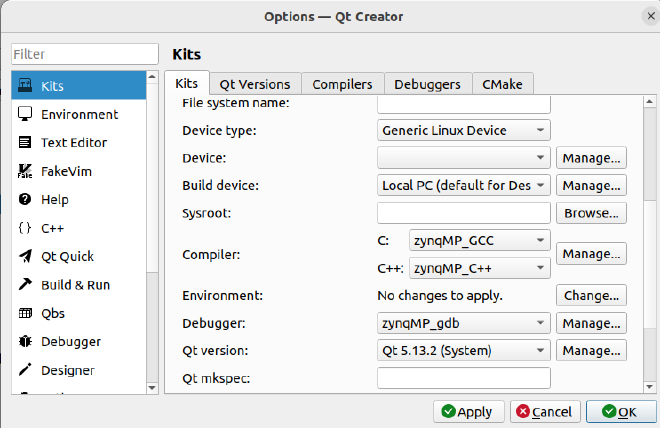Open the Environment settings icon
660x428 pixels.
pyautogui.click(x=25, y=114)
